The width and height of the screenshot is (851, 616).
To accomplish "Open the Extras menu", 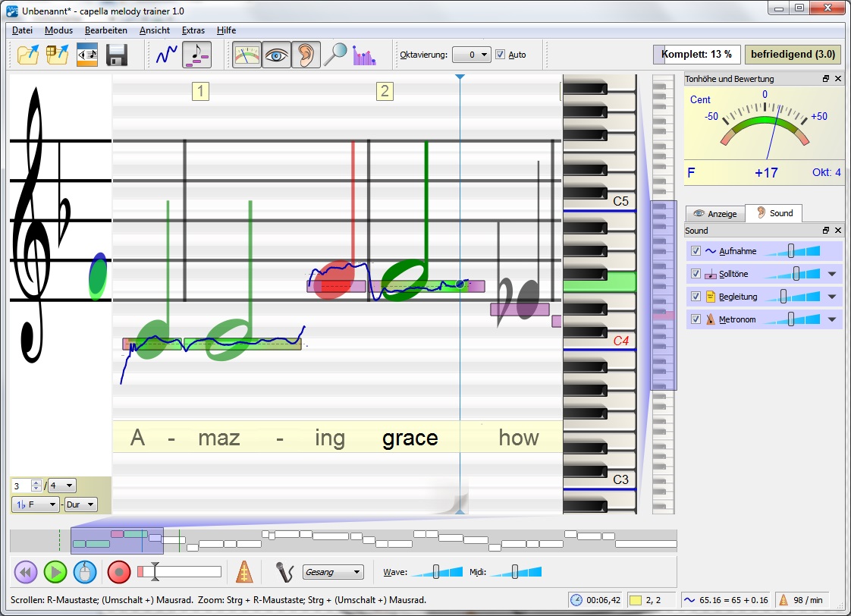I will click(193, 30).
